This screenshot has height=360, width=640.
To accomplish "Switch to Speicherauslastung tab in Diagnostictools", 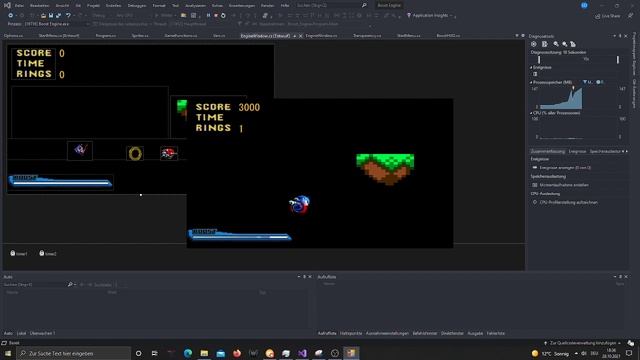I will [605, 151].
